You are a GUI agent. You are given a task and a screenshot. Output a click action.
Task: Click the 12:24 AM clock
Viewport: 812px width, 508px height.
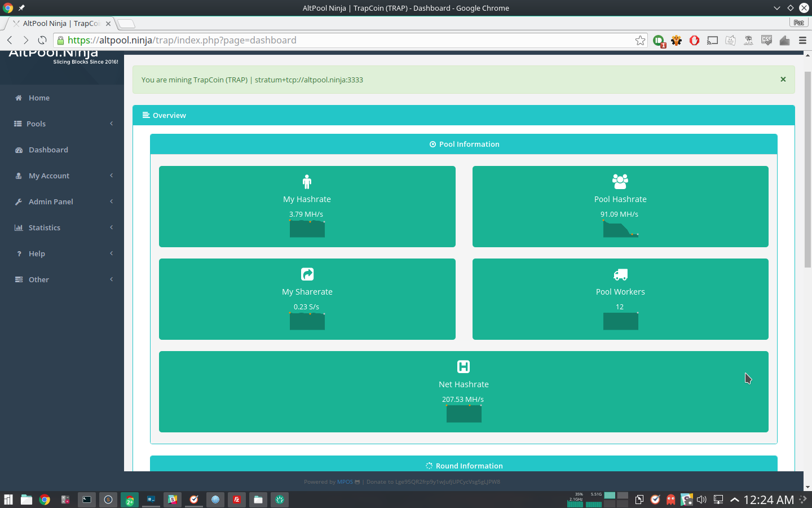click(769, 500)
